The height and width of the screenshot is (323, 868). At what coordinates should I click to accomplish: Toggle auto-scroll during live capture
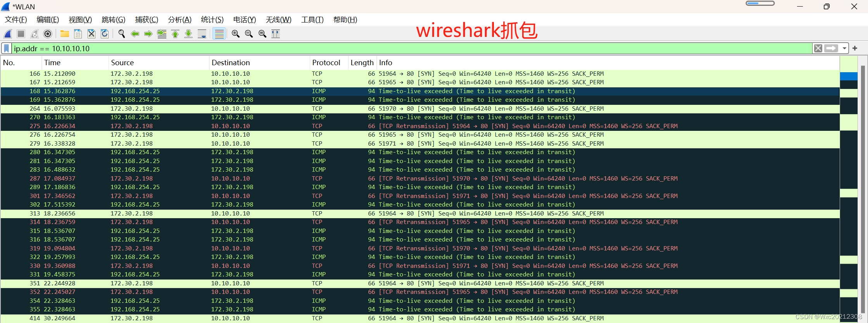coord(202,34)
